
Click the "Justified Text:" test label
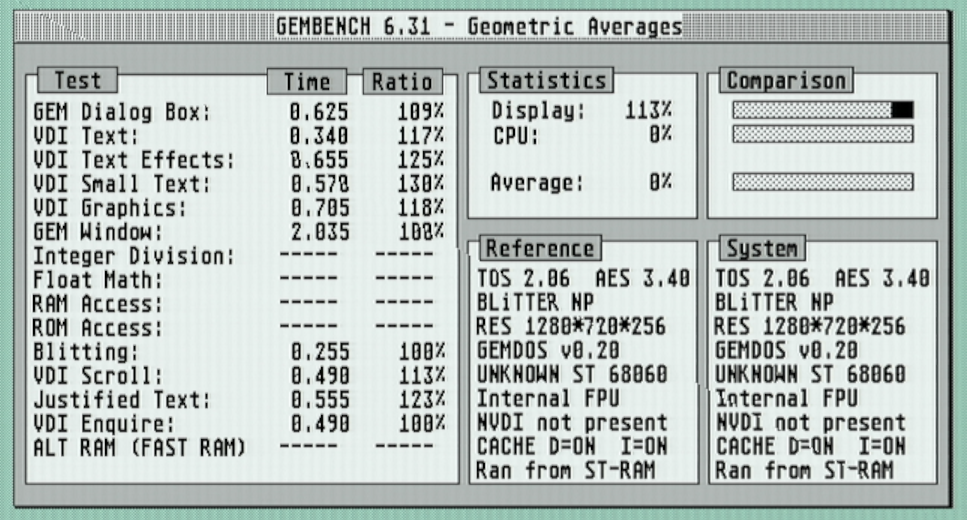[121, 400]
